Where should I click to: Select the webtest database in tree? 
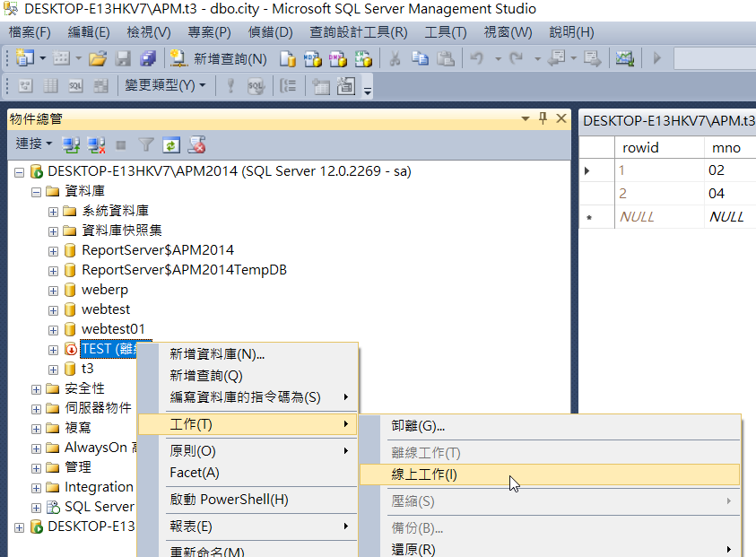[x=106, y=309]
